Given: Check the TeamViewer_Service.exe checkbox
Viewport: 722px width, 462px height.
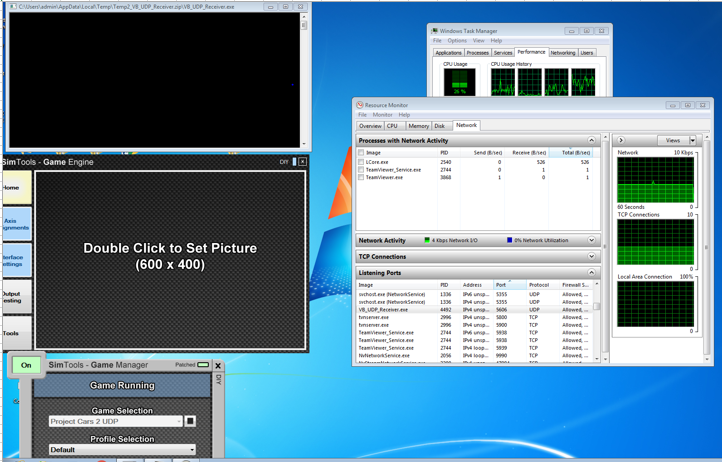Looking at the screenshot, I should click(361, 170).
